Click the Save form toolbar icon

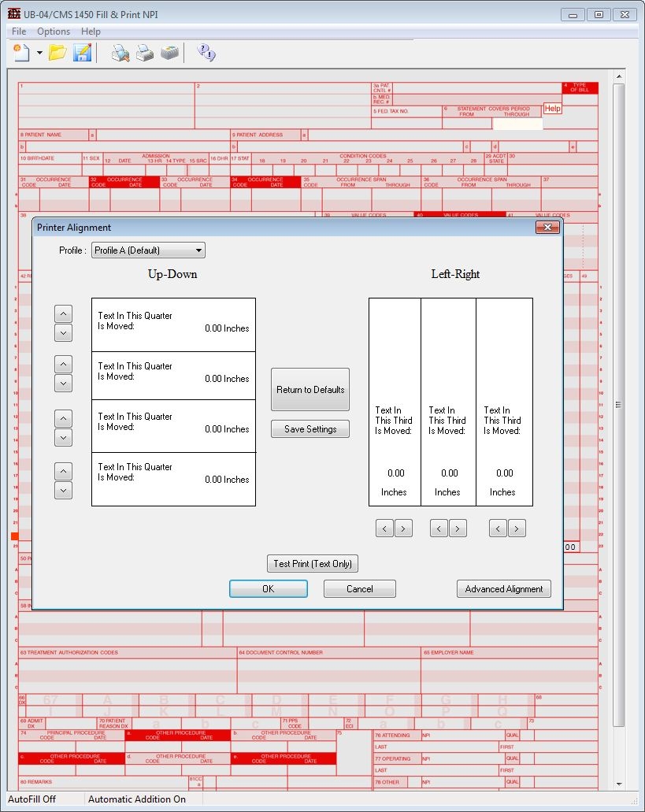click(x=82, y=53)
